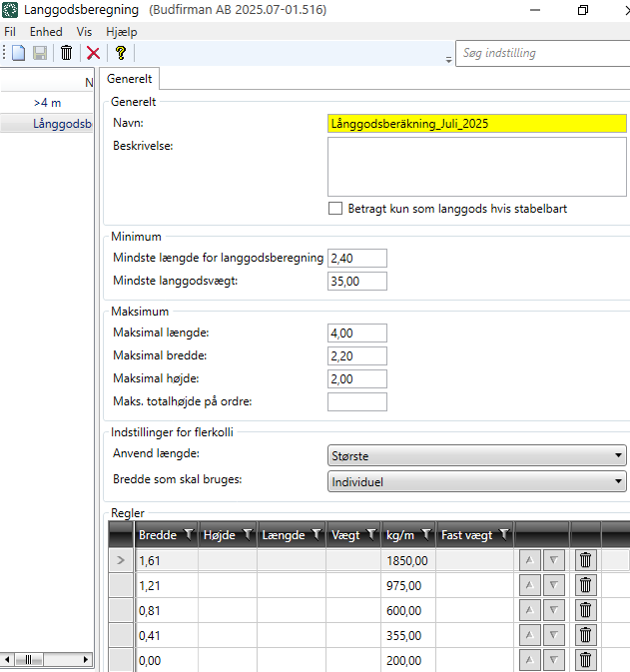Open the Enhed menu
This screenshot has width=630, height=672.
tap(46, 31)
